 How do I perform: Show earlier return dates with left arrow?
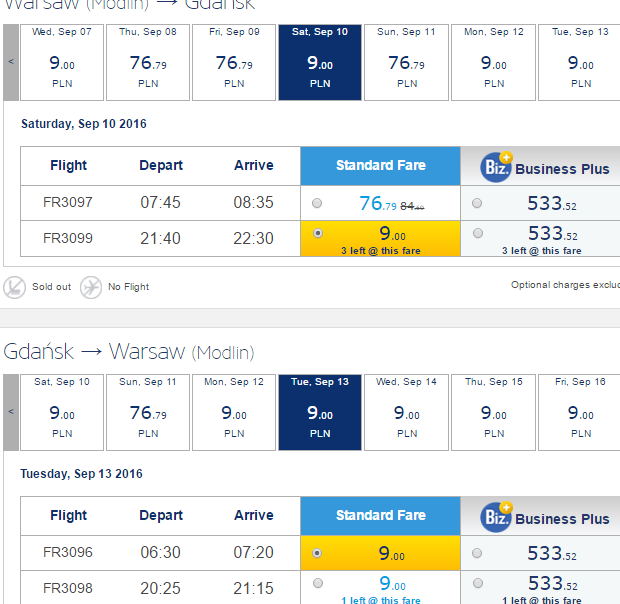(11, 412)
